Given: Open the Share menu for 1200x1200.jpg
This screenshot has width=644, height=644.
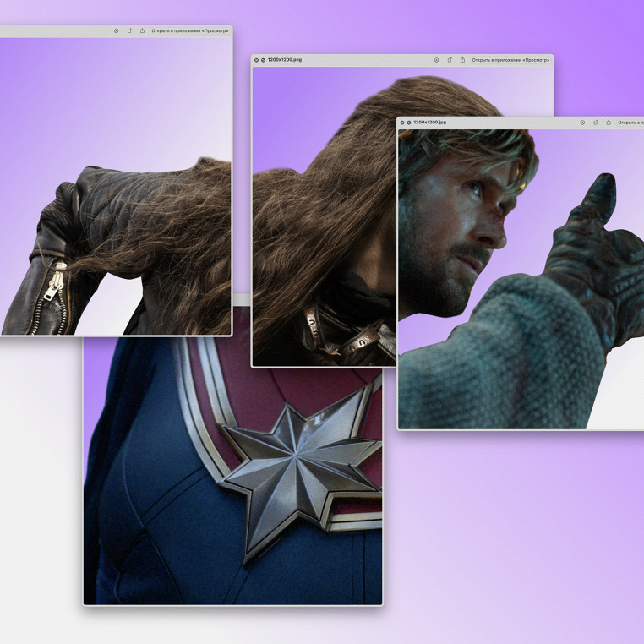Looking at the screenshot, I should [x=609, y=123].
